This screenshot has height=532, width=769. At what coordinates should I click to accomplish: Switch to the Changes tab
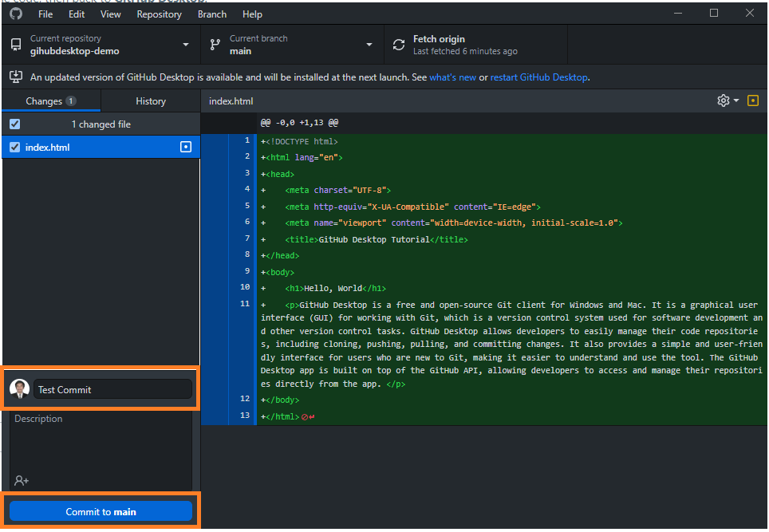(51, 101)
